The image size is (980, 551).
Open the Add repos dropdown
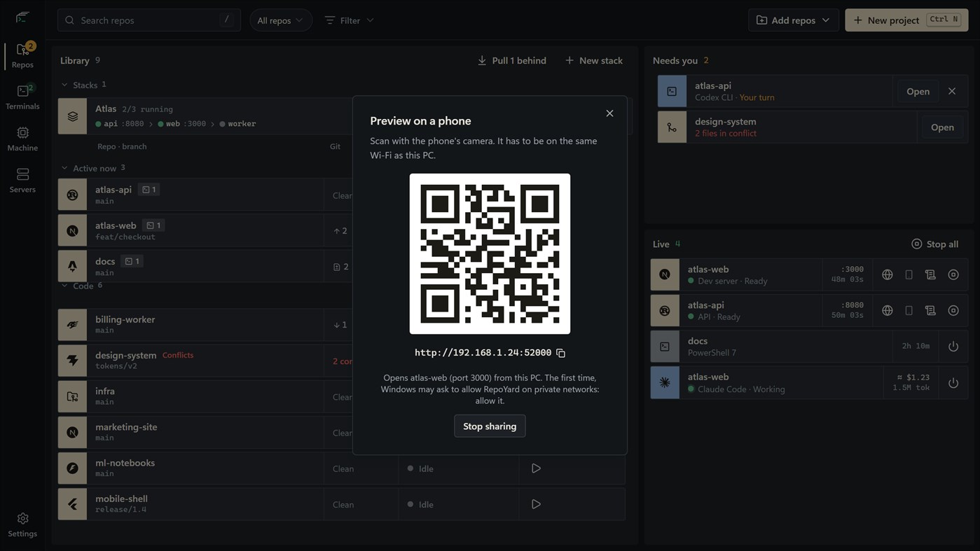tap(793, 20)
